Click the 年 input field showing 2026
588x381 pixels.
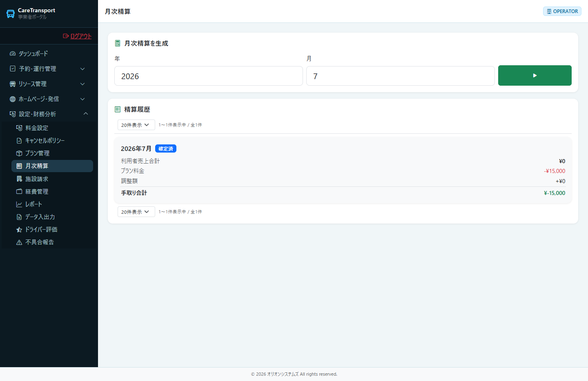click(209, 76)
